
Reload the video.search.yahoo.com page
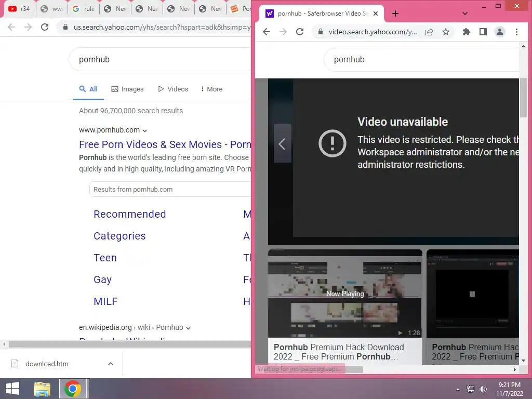(300, 32)
